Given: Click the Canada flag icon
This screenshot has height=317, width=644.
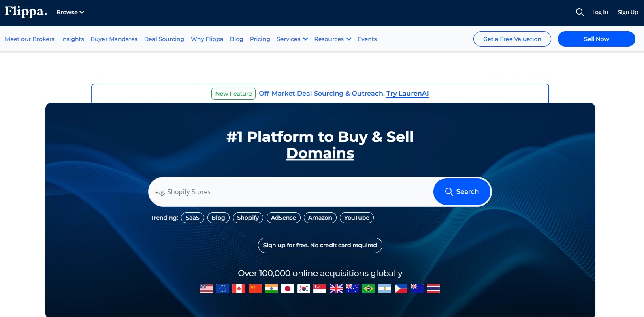Looking at the screenshot, I should (x=239, y=289).
